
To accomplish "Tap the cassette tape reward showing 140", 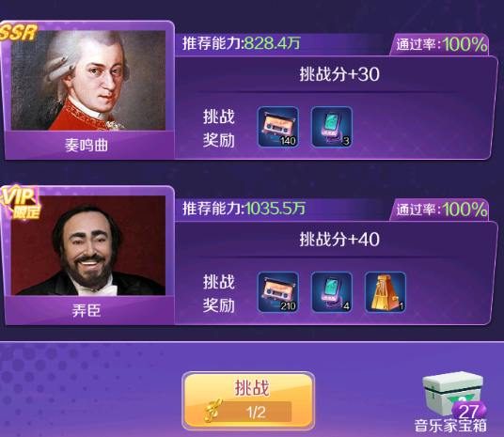I will click(x=278, y=127).
